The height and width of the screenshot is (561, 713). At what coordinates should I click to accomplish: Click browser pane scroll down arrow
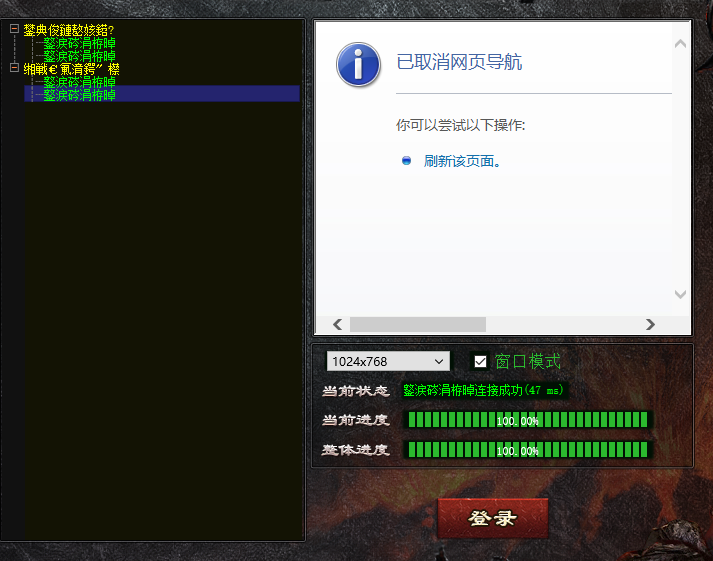tap(680, 294)
